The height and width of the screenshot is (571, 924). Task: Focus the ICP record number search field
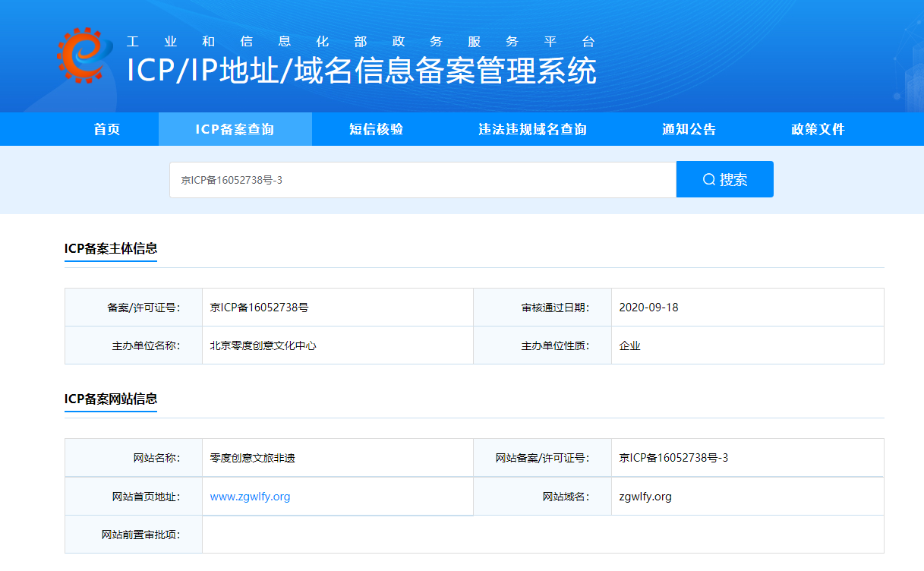pyautogui.click(x=422, y=180)
